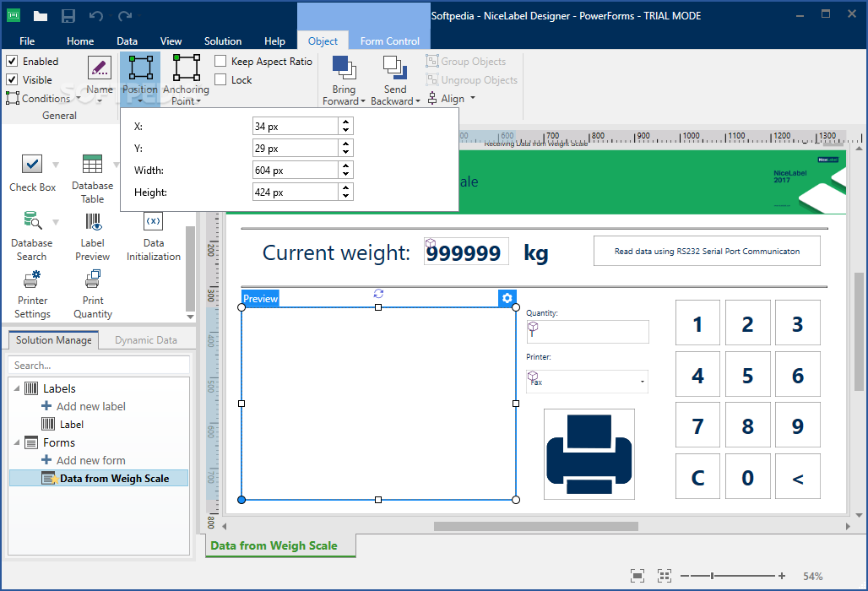868x591 pixels.
Task: Click keypad button 5 on the form
Action: [x=747, y=375]
